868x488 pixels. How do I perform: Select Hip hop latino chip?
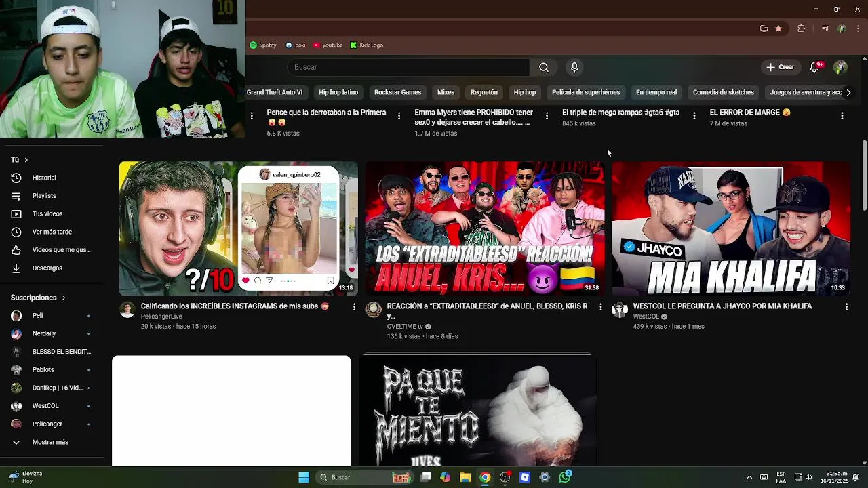click(338, 92)
